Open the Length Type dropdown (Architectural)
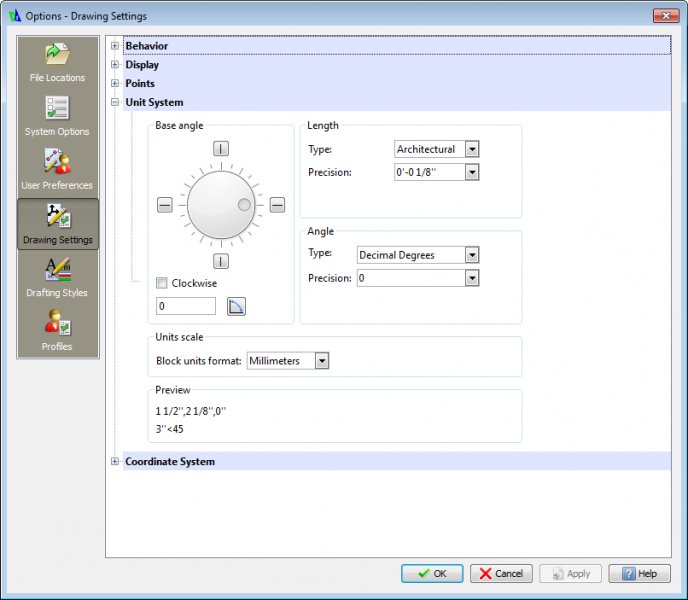Image resolution: width=688 pixels, height=600 pixels. click(436, 149)
